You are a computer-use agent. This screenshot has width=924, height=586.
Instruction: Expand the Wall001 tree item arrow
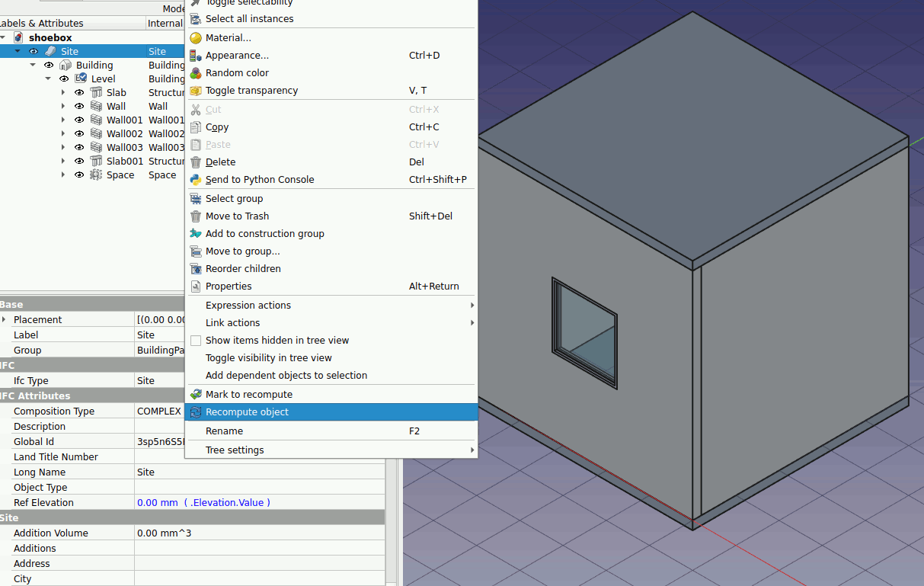[63, 120]
